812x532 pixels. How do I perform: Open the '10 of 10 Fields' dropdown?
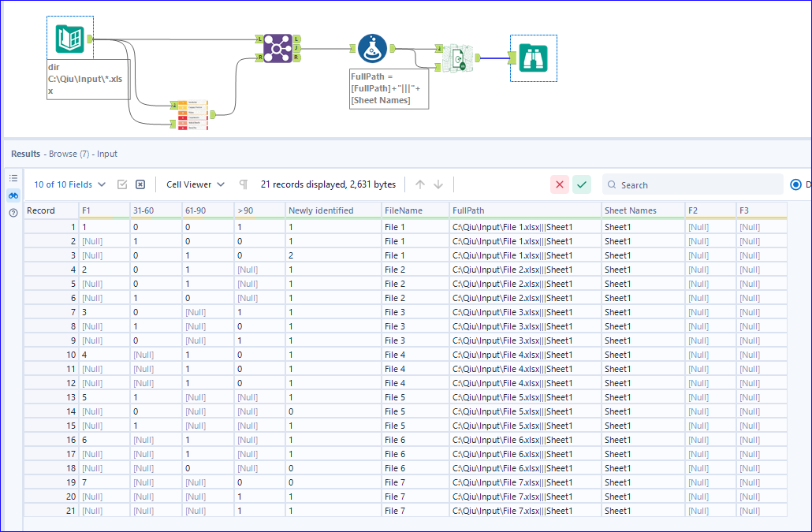click(x=66, y=184)
